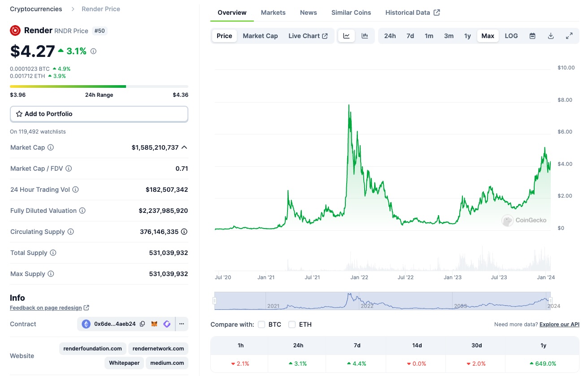Open the medium.com link

click(x=167, y=363)
